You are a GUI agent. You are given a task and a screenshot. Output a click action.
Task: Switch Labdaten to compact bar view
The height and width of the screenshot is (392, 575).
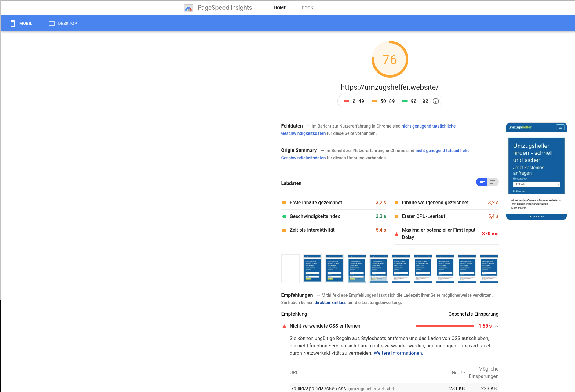(482, 182)
